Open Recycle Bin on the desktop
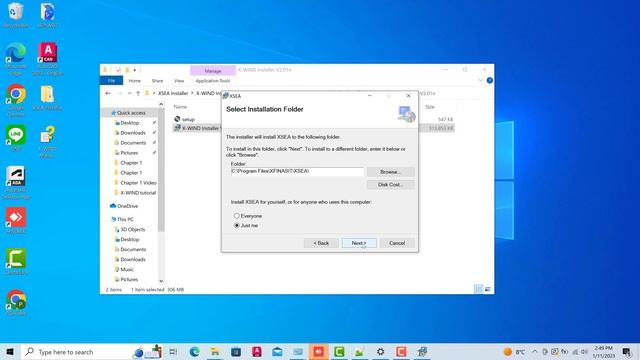Viewport: 640px width, 360px height. [16, 15]
